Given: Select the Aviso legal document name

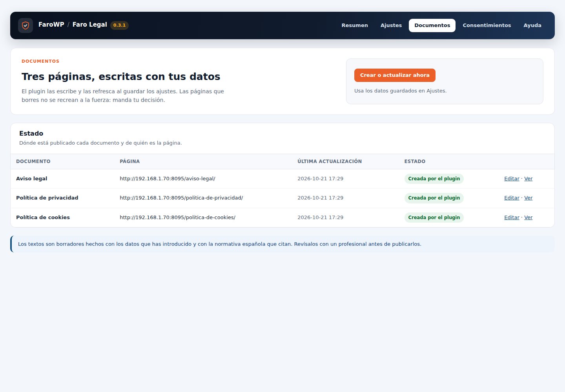Looking at the screenshot, I should pos(32,179).
